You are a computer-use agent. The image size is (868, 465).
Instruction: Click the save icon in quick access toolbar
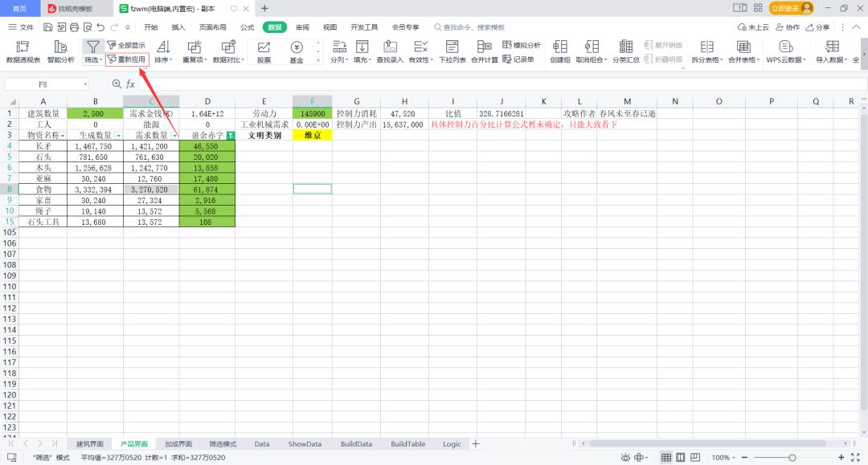point(48,27)
